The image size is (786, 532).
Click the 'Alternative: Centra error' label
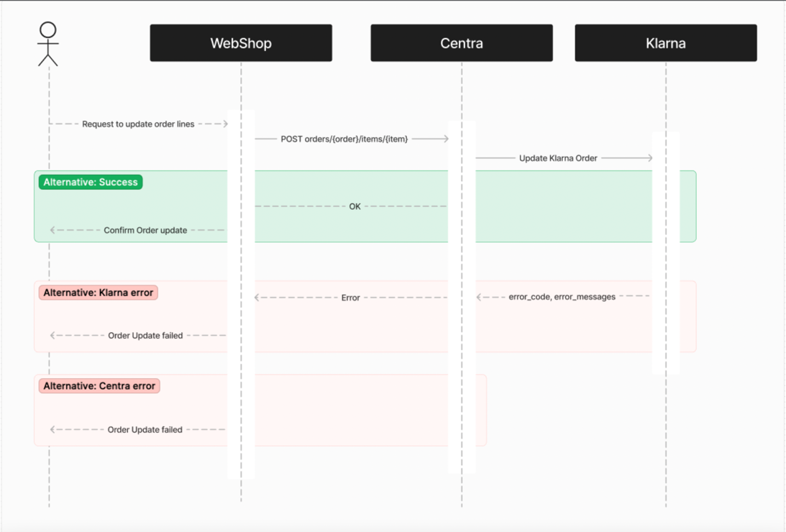point(99,386)
